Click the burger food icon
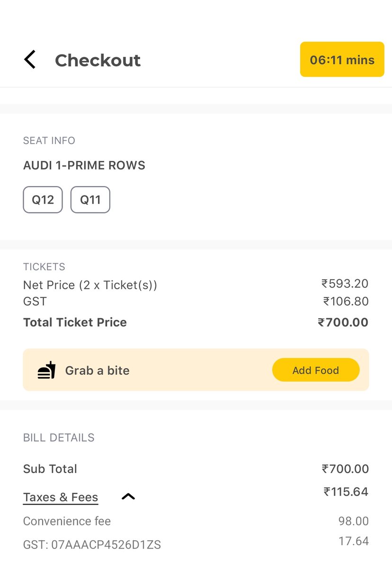The image size is (392, 568). point(46,370)
